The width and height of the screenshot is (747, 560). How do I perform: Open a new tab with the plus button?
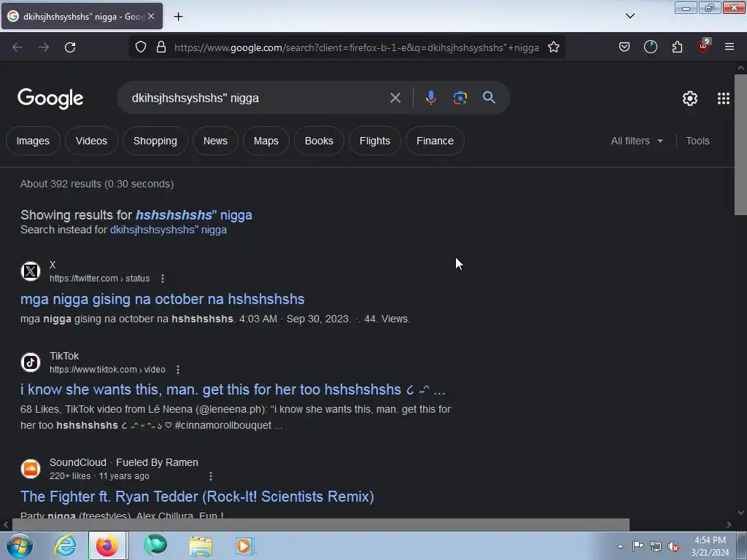178,17
